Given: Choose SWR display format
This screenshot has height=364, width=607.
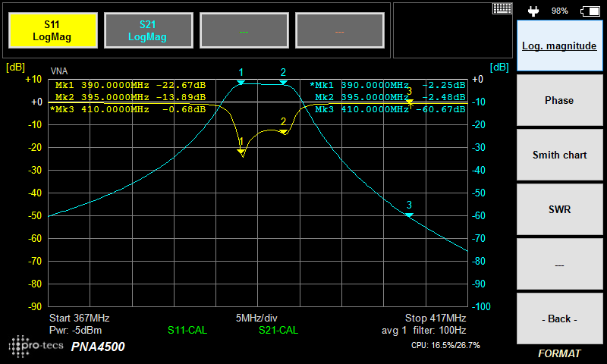Looking at the screenshot, I should point(559,210).
